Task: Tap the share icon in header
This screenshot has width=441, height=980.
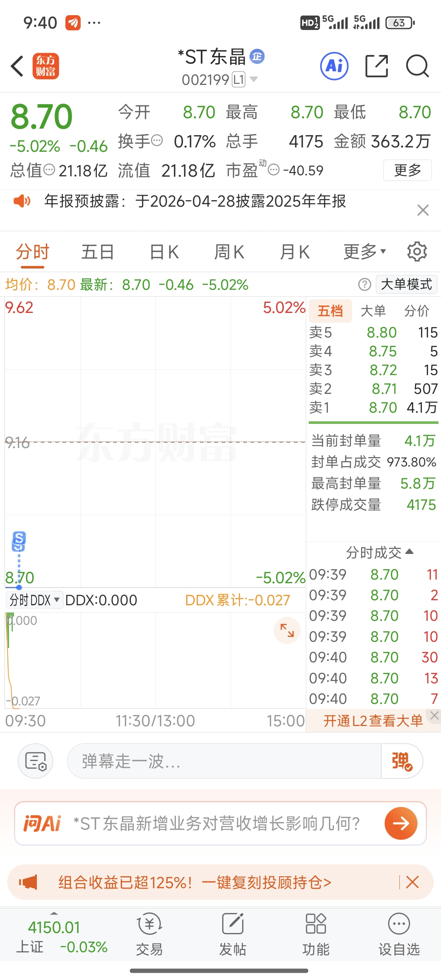Action: point(376,66)
